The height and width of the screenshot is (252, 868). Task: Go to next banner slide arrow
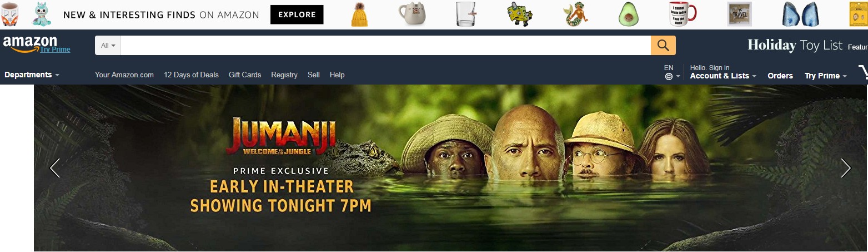click(x=845, y=168)
